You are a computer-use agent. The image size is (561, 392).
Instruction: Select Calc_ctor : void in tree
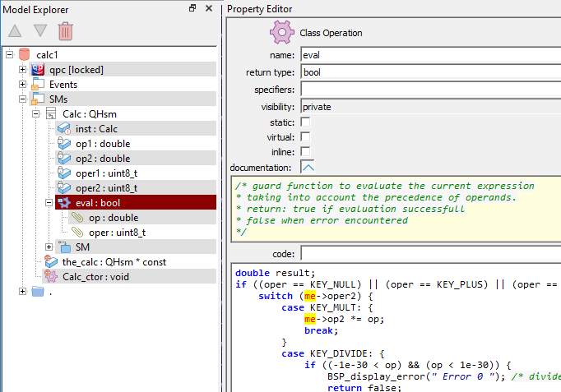[95, 276]
